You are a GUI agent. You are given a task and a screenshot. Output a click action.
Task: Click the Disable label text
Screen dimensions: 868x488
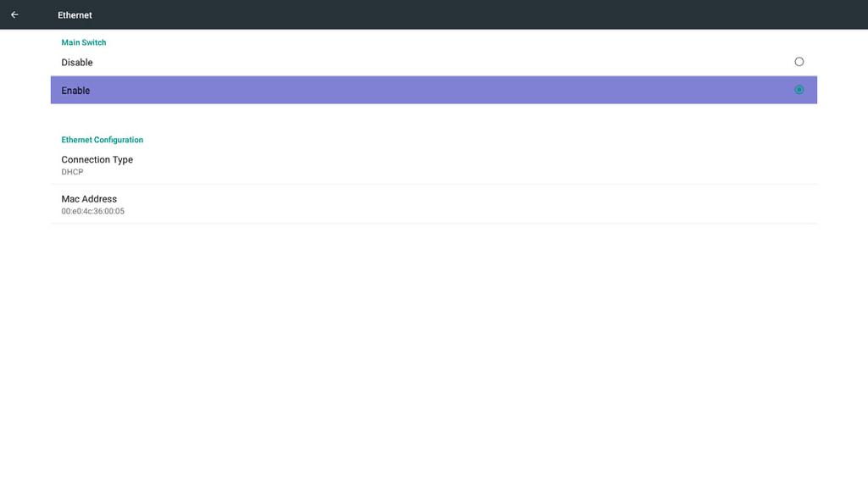pos(77,63)
